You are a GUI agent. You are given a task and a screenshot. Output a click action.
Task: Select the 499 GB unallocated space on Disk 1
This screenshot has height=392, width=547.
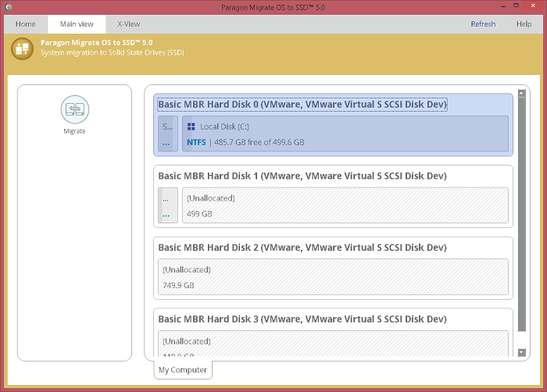tap(345, 205)
